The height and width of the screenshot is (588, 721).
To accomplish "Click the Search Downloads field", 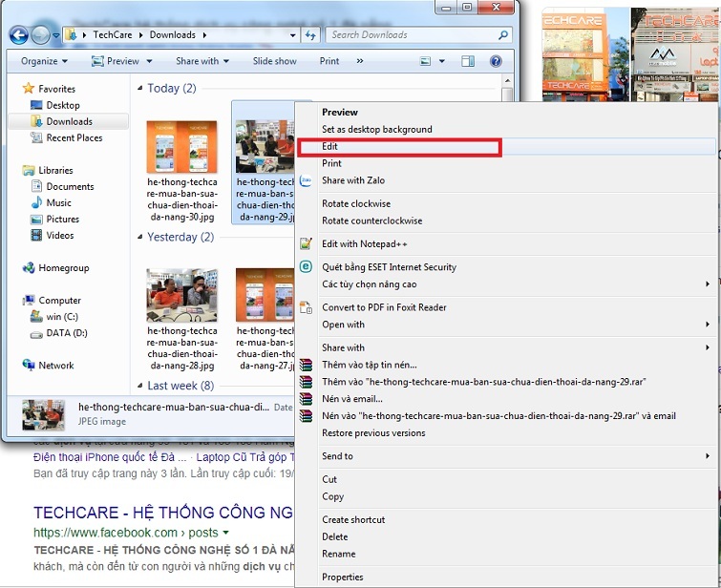I will 411,35.
